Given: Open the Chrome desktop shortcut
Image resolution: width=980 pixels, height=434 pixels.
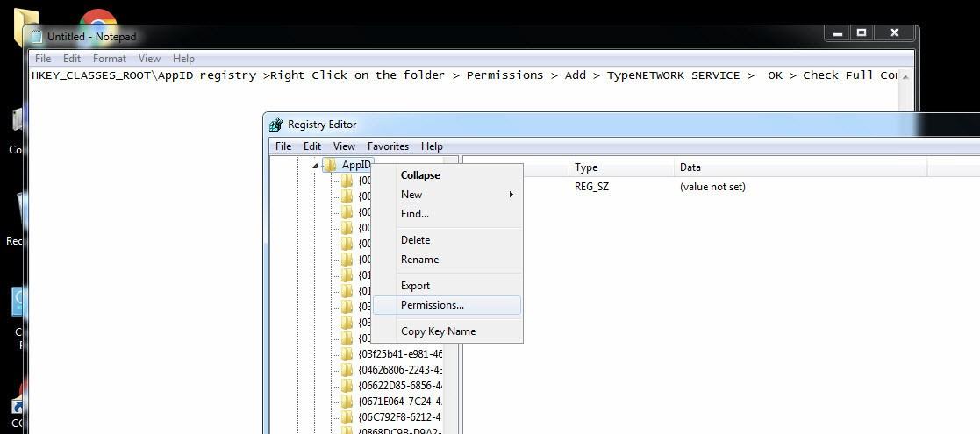Looking at the screenshot, I should pos(97,19).
